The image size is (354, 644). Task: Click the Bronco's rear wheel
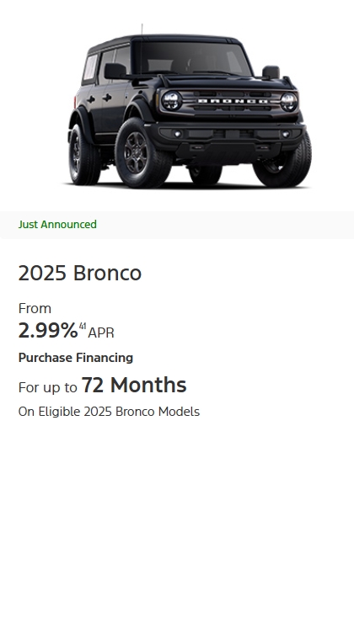tap(83, 154)
